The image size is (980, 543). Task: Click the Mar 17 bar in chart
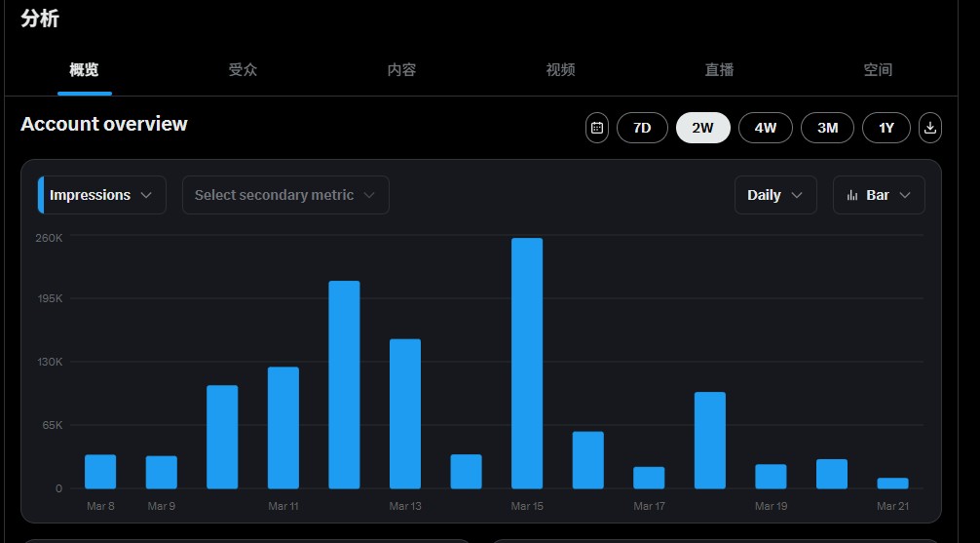(649, 478)
